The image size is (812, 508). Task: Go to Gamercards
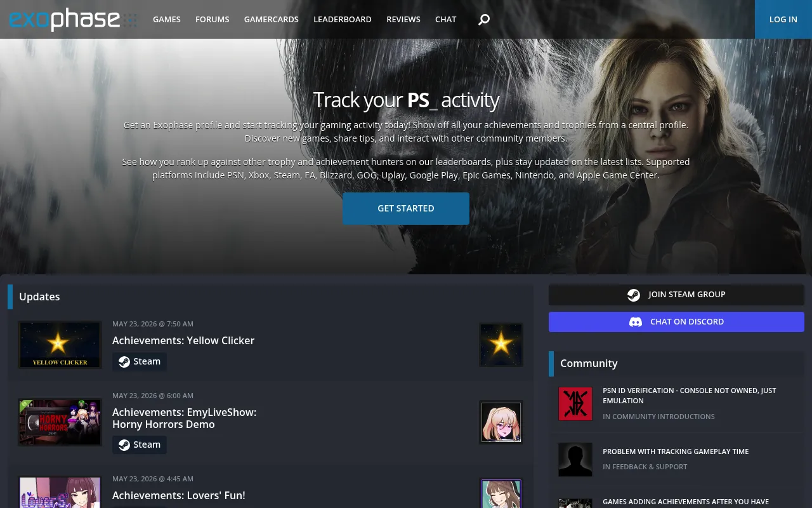pos(272,19)
